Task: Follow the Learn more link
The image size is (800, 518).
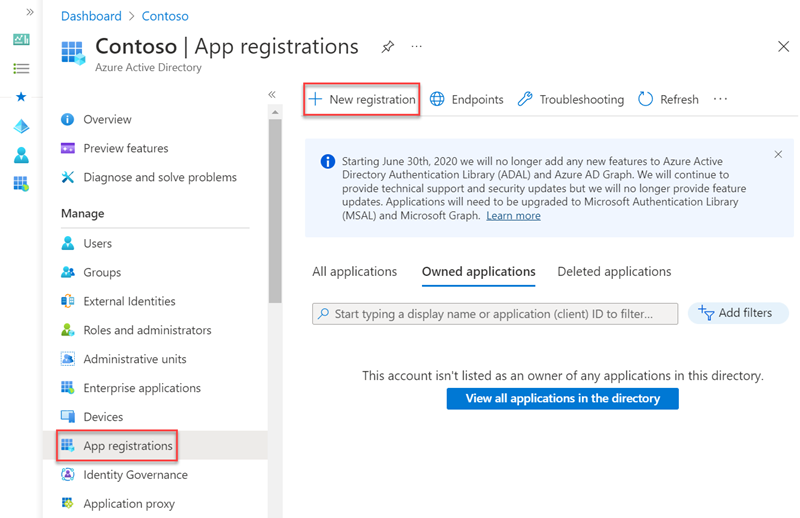Action: click(x=513, y=216)
